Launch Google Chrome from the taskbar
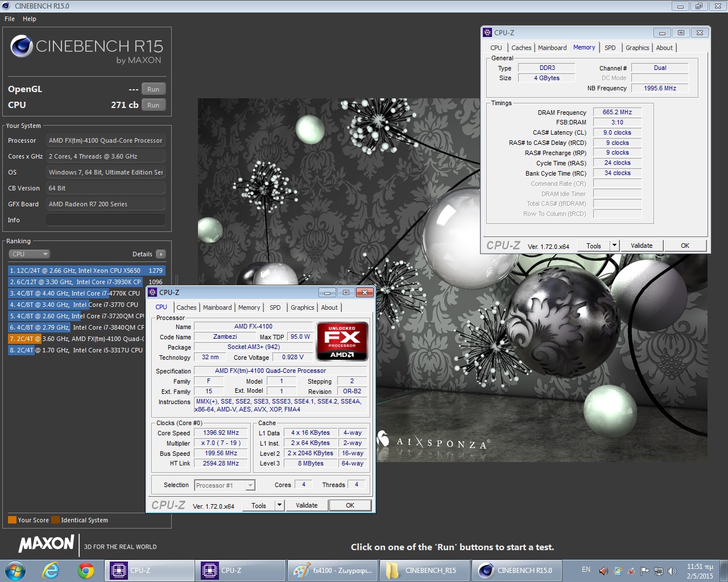The height and width of the screenshot is (582, 728). tap(86, 570)
